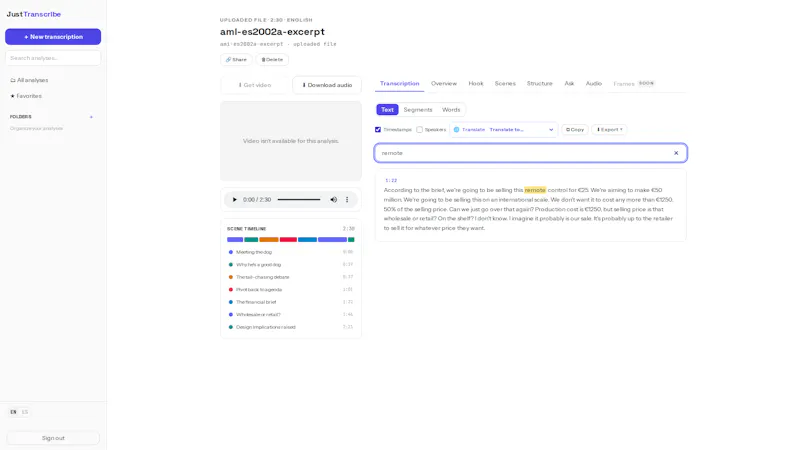Play the audio
This screenshot has width=800, height=450.
point(235,200)
